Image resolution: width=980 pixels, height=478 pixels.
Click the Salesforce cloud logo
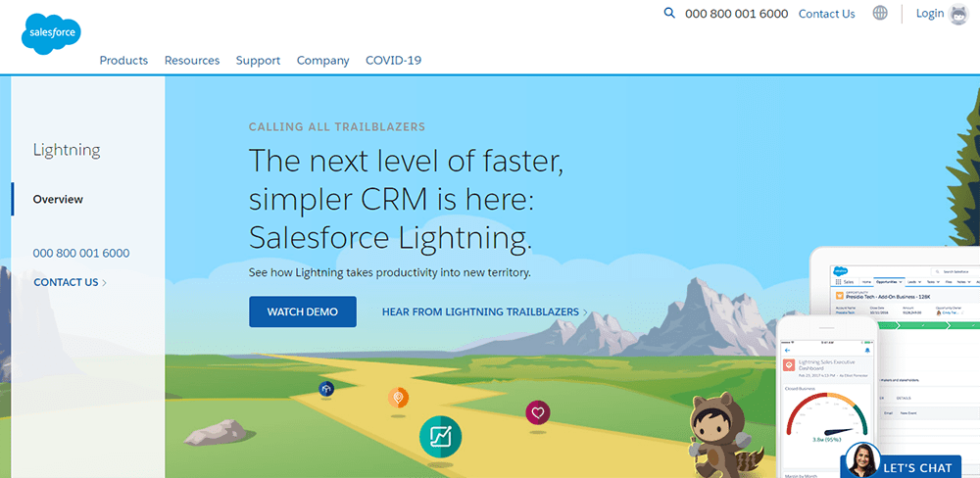[51, 33]
